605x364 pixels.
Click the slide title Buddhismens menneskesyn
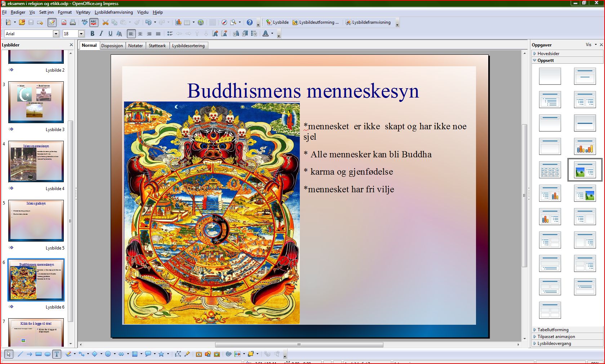303,91
